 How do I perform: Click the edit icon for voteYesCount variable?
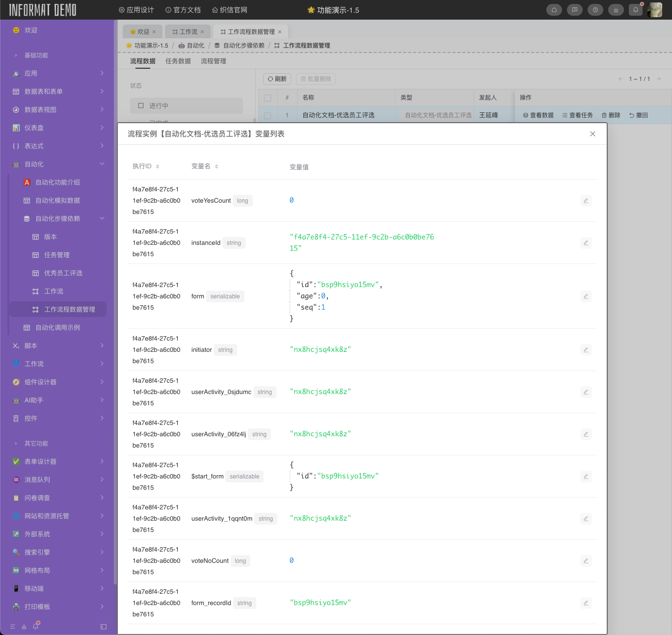coord(586,201)
